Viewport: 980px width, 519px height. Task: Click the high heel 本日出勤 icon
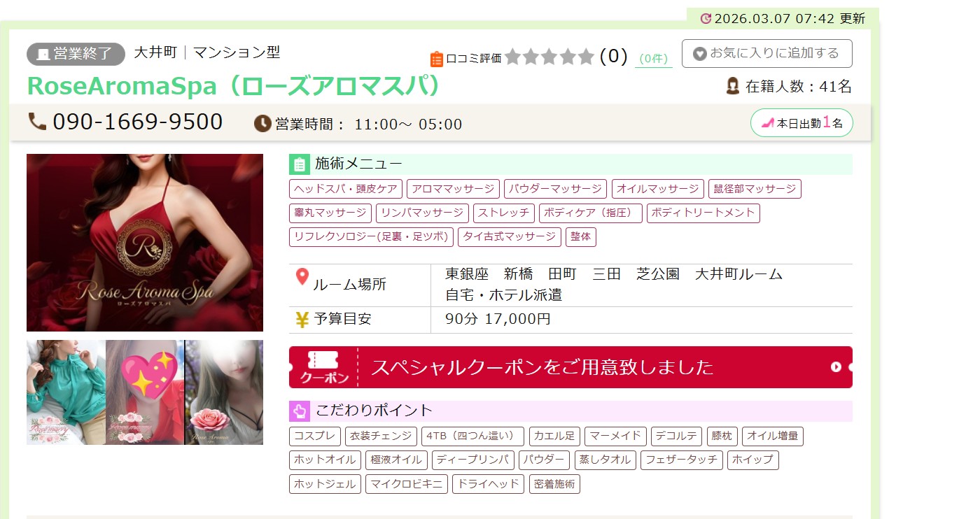pos(768,123)
